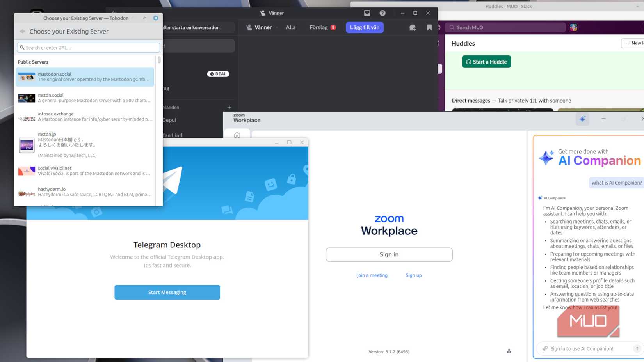Image resolution: width=644 pixels, height=362 pixels.
Task: Open the Sign up link in Zoom
Action: point(414,275)
